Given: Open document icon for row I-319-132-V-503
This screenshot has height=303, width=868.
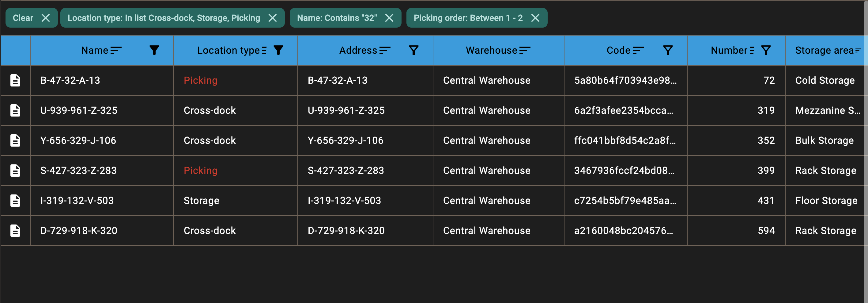Looking at the screenshot, I should (15, 201).
